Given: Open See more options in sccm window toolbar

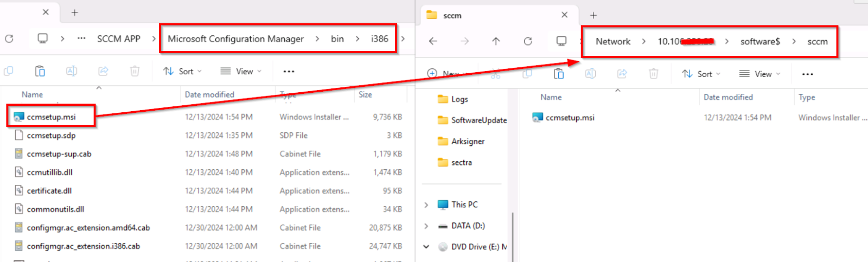Looking at the screenshot, I should pos(807,74).
